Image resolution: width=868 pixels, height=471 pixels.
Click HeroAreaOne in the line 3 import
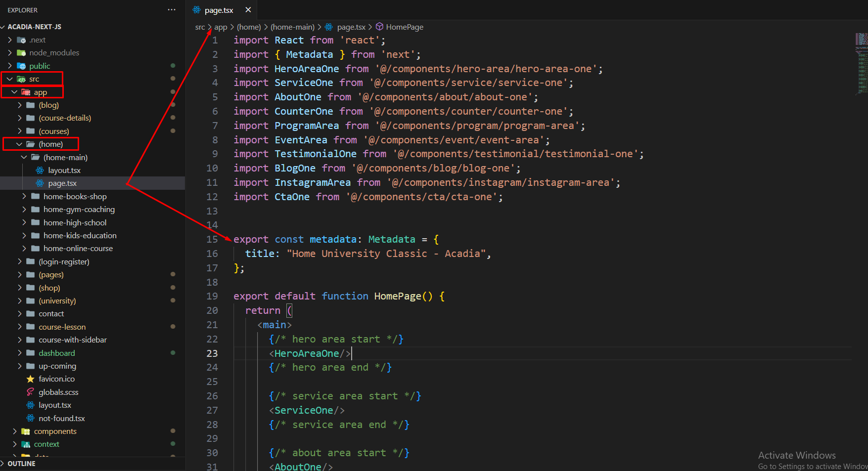coord(307,69)
